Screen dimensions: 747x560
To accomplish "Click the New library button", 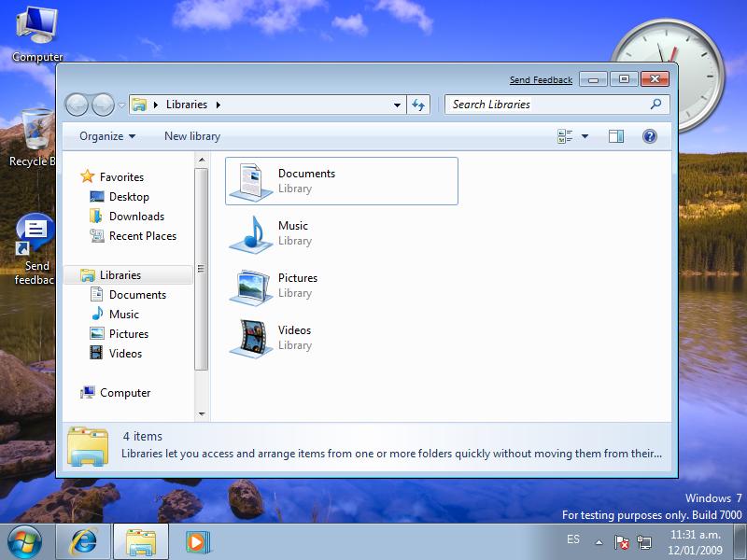I will (x=192, y=136).
